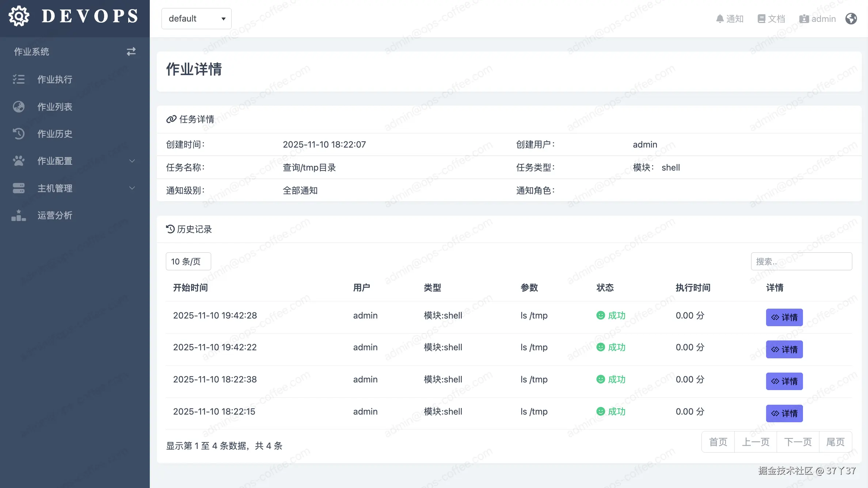Sort by 开始时间 column header
The image size is (868, 488).
pyautogui.click(x=190, y=288)
